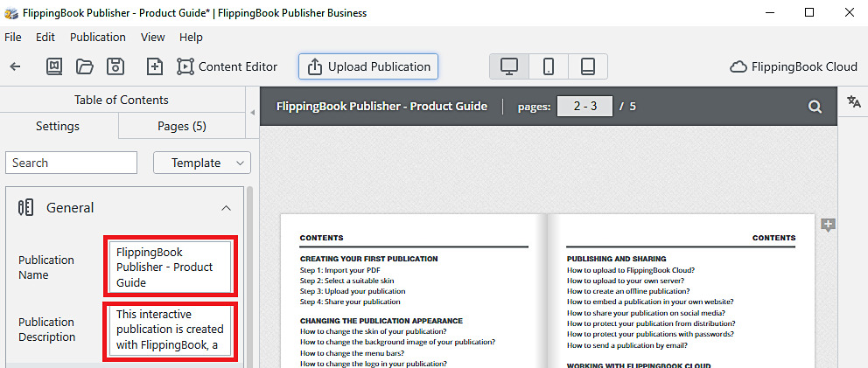The width and height of the screenshot is (868, 368).
Task: Click the Publication Description text field
Action: (x=171, y=330)
